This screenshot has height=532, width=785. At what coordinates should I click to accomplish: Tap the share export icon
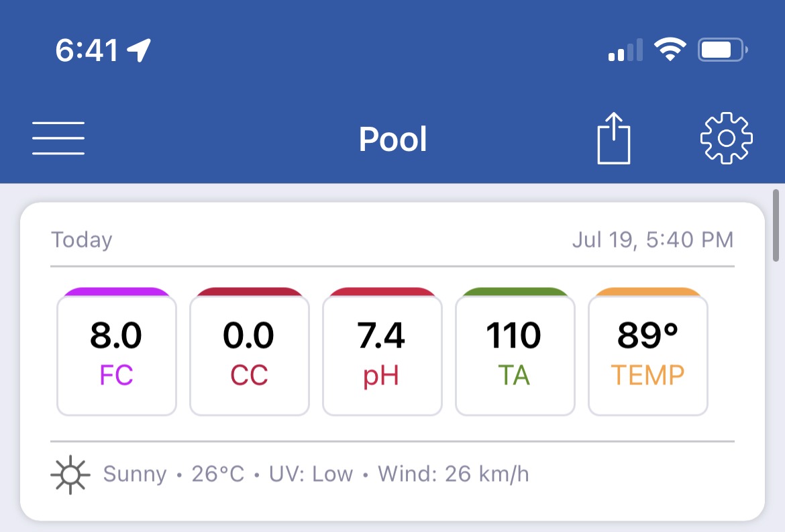pyautogui.click(x=614, y=138)
